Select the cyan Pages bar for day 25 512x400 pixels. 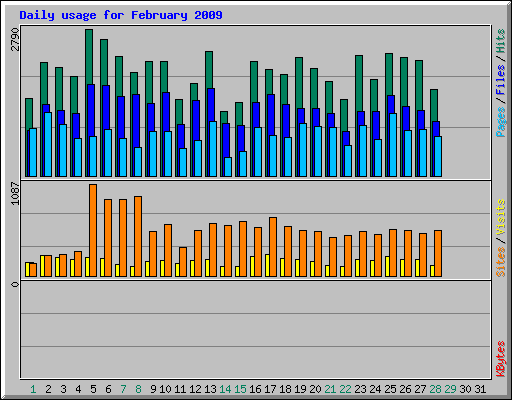pos(393,145)
